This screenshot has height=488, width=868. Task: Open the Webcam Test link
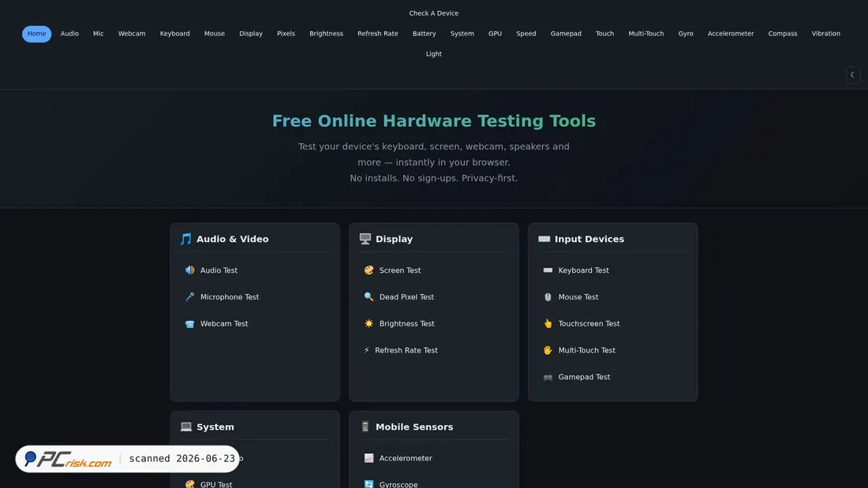point(223,324)
